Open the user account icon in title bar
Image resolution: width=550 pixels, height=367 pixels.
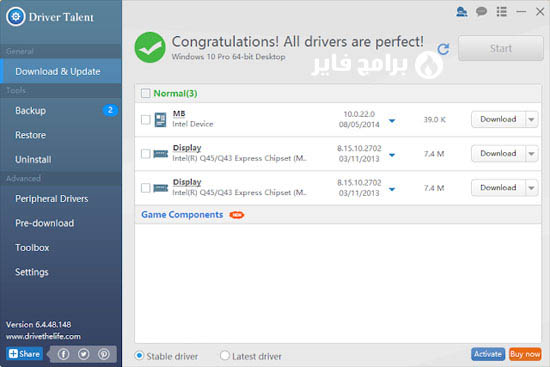click(461, 12)
